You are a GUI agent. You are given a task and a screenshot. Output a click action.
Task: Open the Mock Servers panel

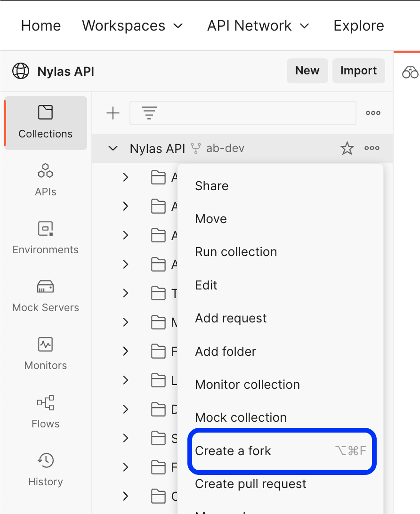(x=45, y=296)
